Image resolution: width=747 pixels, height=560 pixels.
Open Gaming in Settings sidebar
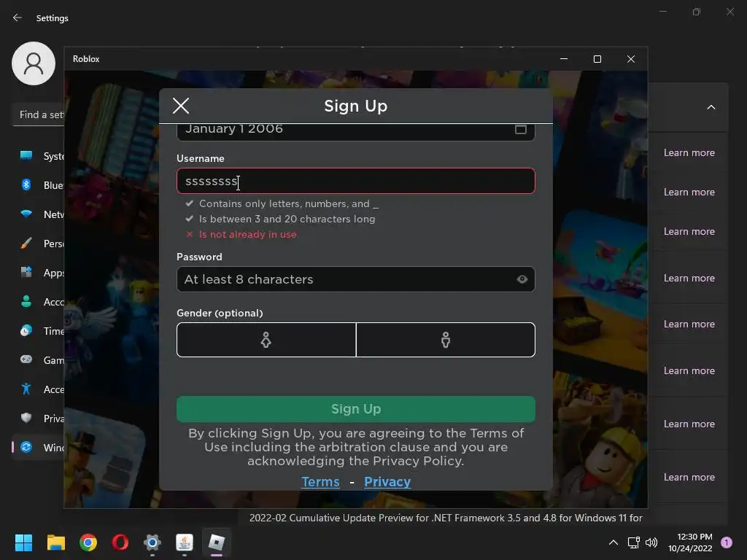pyautogui.click(x=42, y=360)
